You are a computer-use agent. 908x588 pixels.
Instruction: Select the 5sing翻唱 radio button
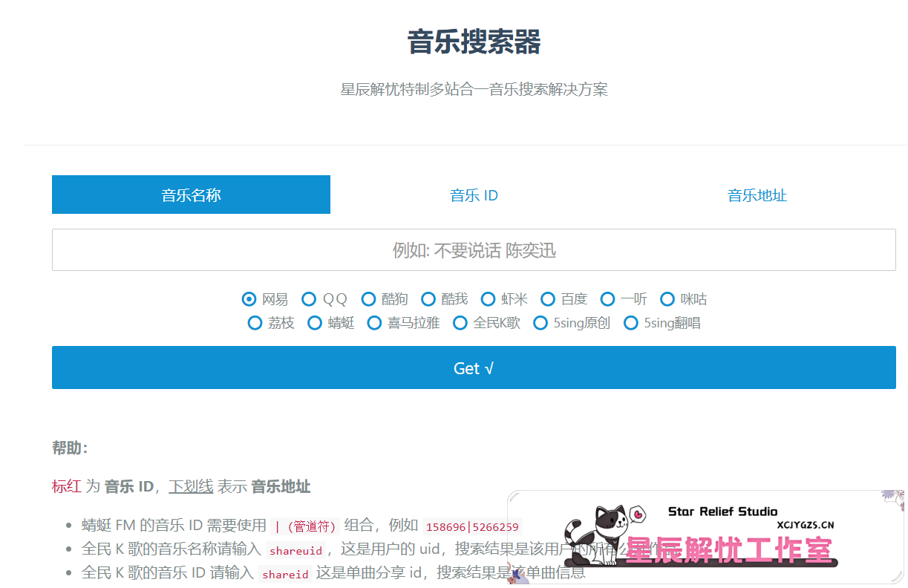[x=630, y=322]
